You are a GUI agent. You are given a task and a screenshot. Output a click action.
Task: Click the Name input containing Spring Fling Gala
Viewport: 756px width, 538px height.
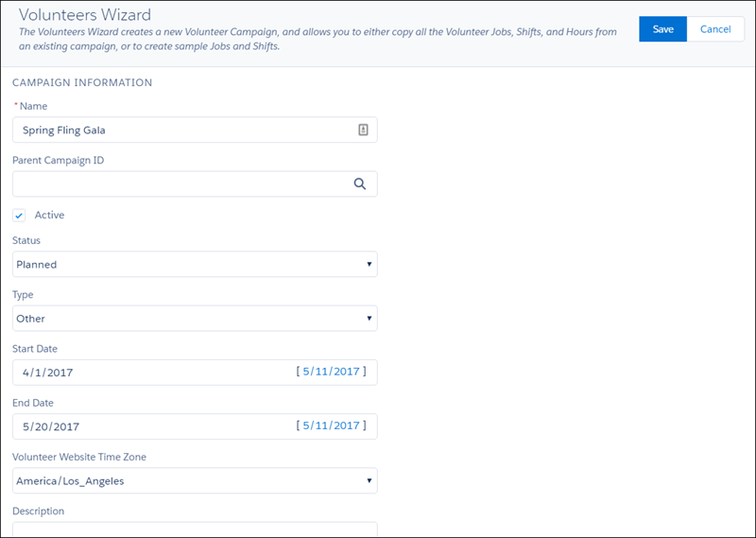pyautogui.click(x=195, y=130)
